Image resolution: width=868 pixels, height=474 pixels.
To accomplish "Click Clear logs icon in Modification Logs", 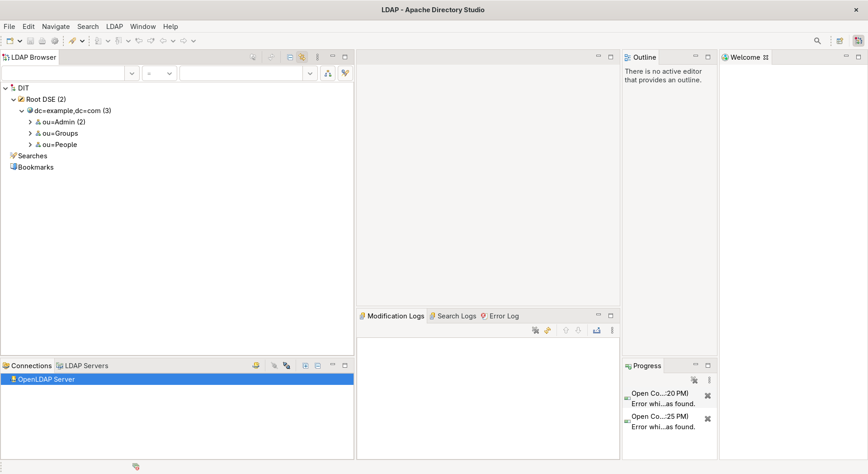I will click(536, 331).
